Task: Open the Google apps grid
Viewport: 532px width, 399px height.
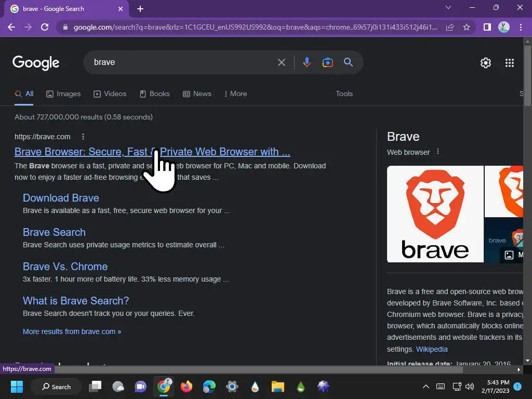Action: pyautogui.click(x=510, y=63)
